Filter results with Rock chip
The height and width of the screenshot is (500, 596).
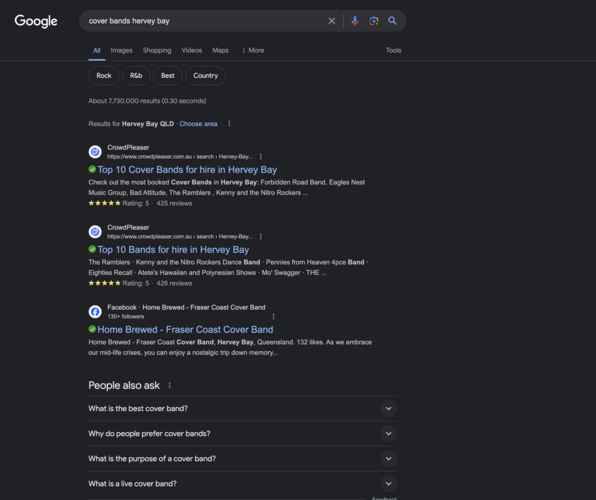tap(104, 76)
